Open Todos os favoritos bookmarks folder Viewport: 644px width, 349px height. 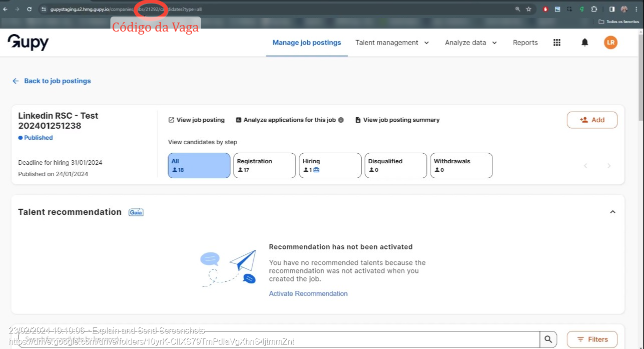click(618, 22)
